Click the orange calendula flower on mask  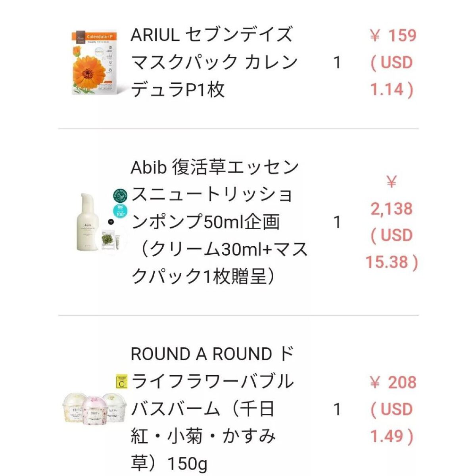click(x=92, y=69)
